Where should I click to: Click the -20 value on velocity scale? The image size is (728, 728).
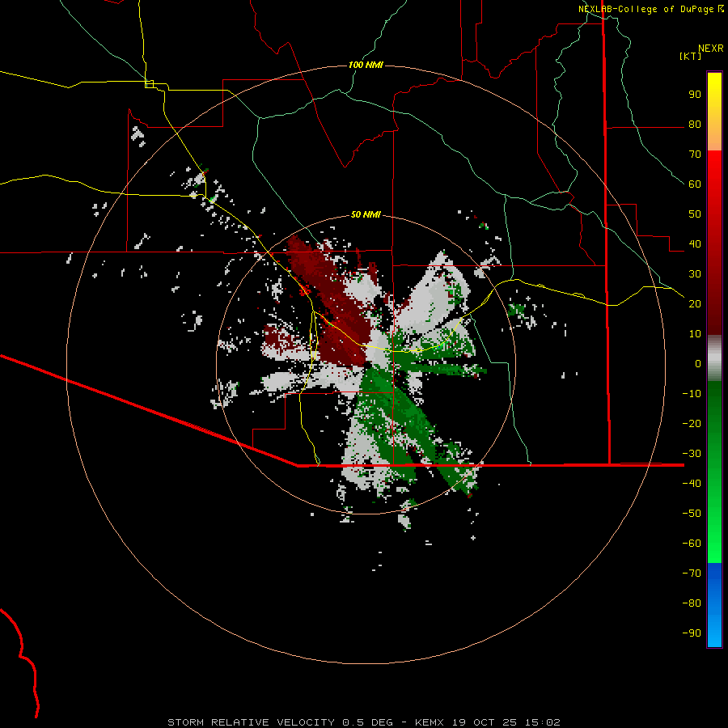coord(692,423)
